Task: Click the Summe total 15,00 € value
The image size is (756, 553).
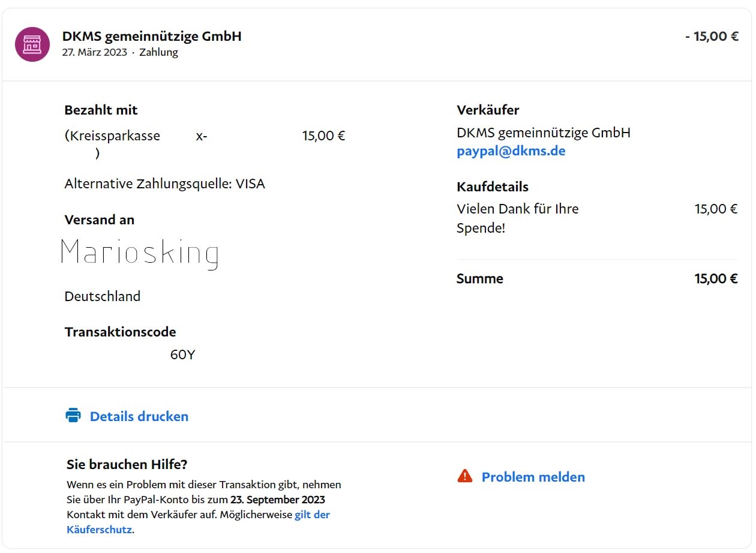Action: pos(716,278)
